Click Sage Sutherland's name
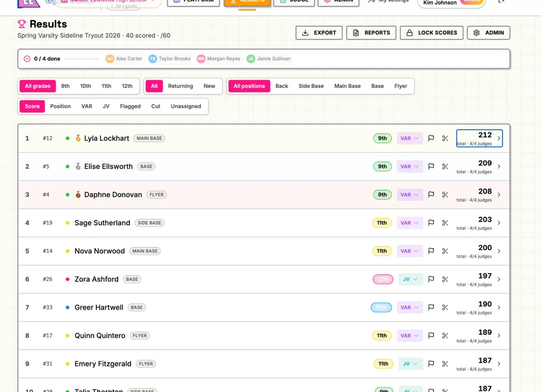Viewport: 541px width, 392px height. [x=102, y=223]
